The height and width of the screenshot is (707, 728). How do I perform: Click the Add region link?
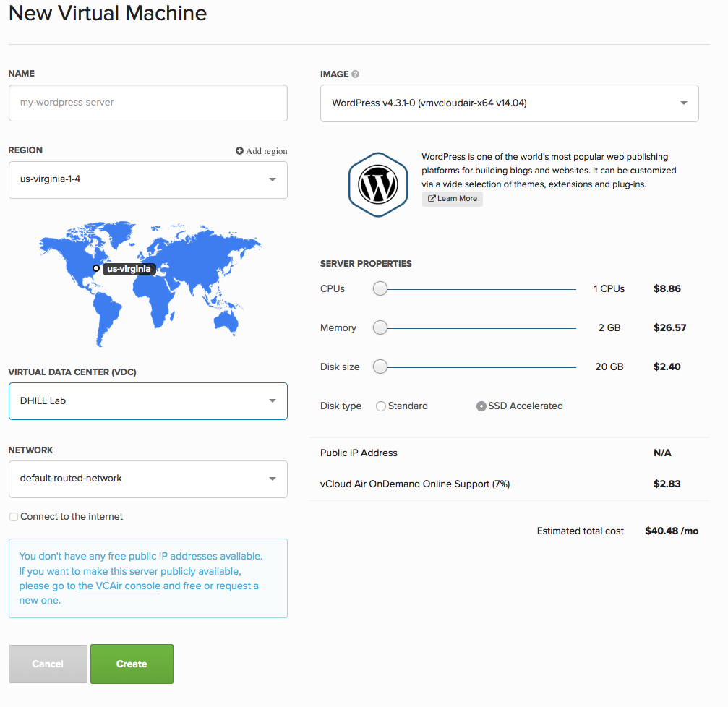[x=262, y=151]
